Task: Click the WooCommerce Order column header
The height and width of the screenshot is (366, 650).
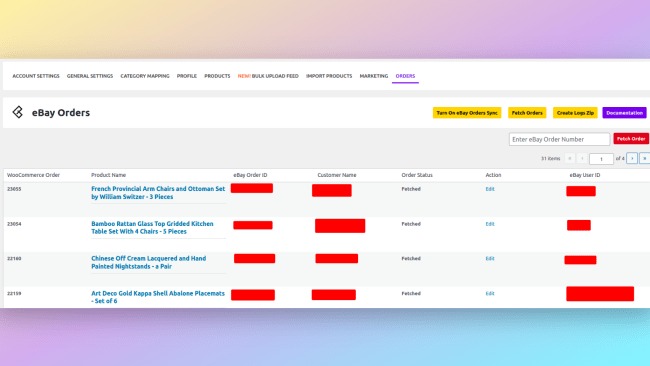Action: point(33,175)
